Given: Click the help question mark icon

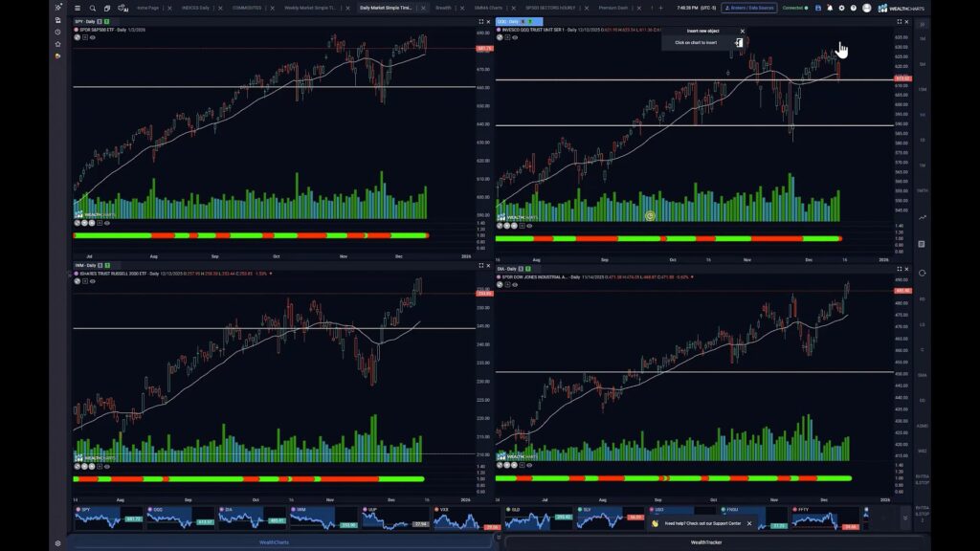Looking at the screenshot, I should (854, 8).
